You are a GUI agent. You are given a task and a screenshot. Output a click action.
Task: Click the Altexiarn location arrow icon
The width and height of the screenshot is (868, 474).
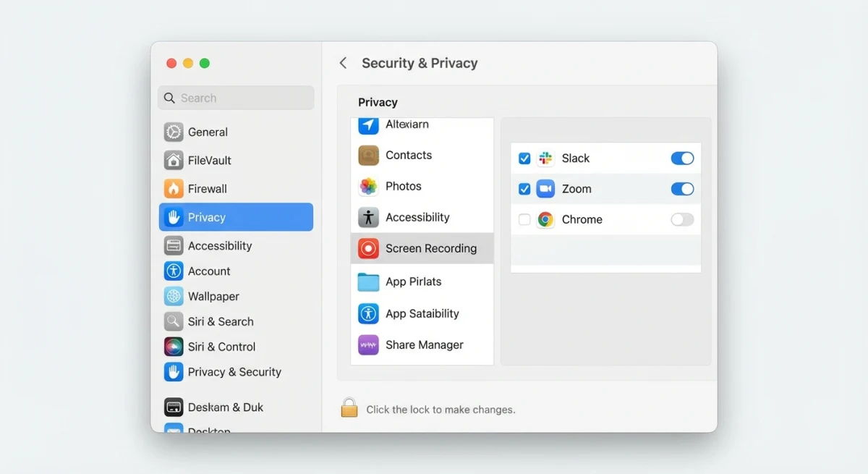tap(369, 124)
